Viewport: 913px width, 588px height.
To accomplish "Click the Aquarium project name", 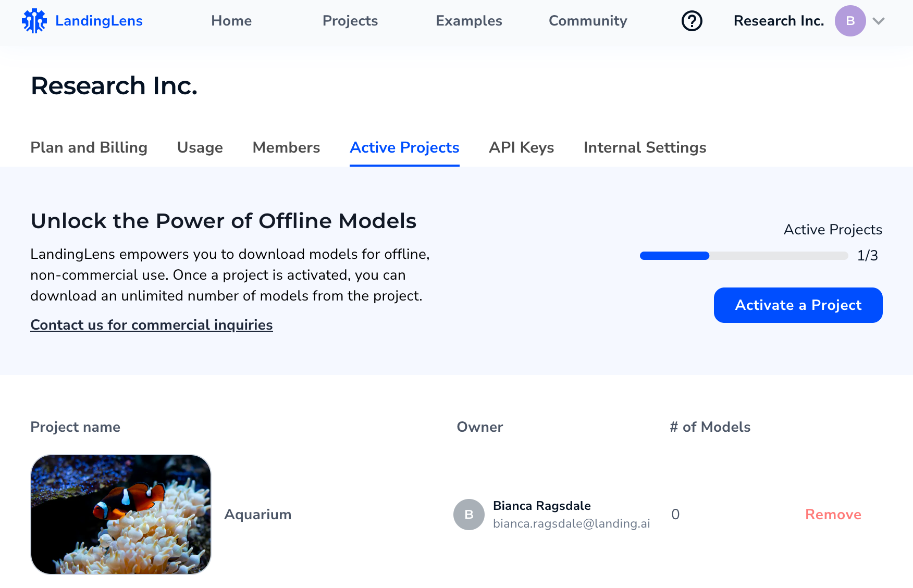I will tap(257, 515).
